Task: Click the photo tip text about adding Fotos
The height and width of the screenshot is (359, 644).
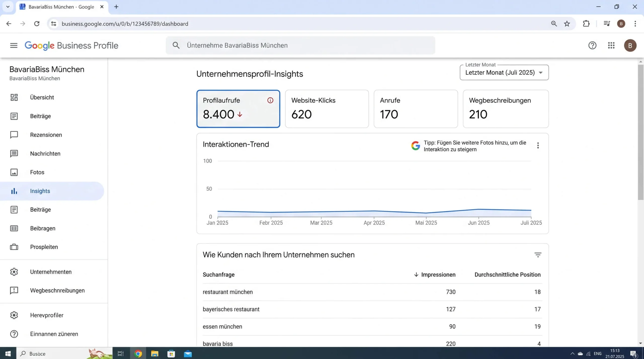Action: (x=475, y=146)
